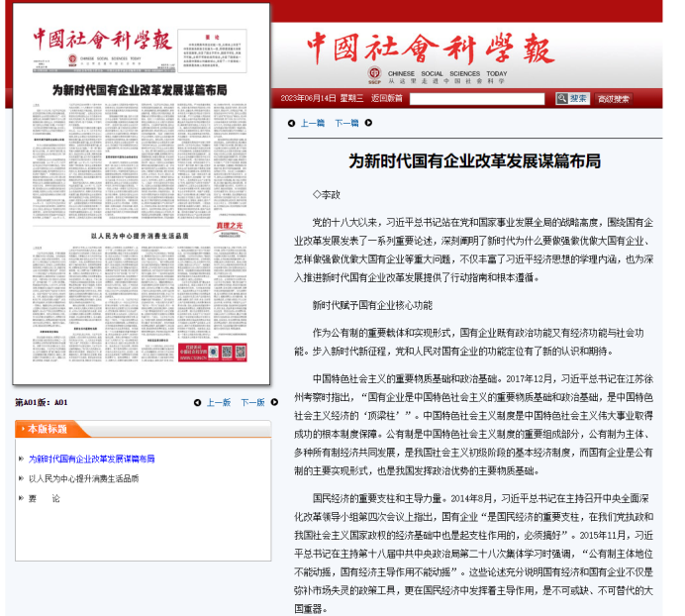Click the magnifier search icon
Image resolution: width=685 pixels, height=616 pixels.
[561, 98]
